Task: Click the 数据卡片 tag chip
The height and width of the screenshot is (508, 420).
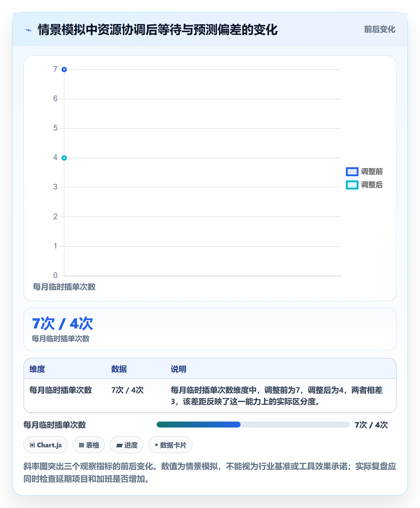Action: click(x=170, y=445)
